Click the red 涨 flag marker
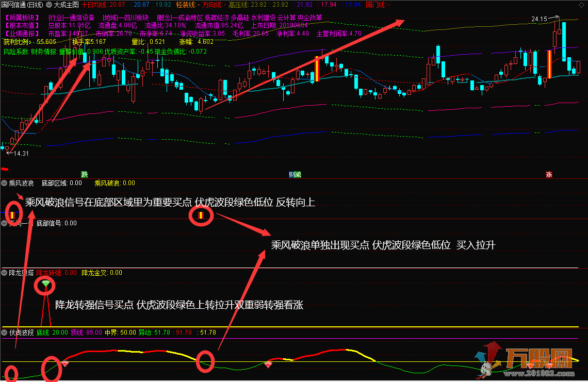The width and height of the screenshot is (588, 382). (549, 174)
